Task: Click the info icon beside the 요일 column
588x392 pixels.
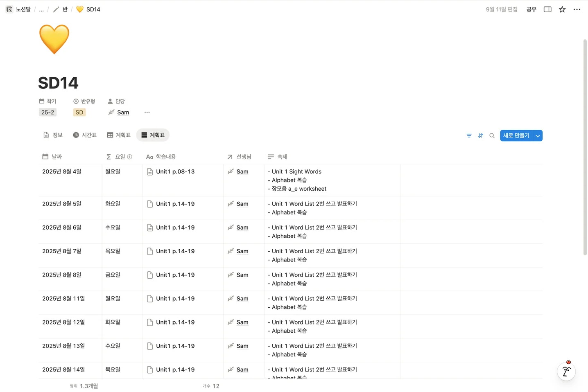Action: [130, 157]
